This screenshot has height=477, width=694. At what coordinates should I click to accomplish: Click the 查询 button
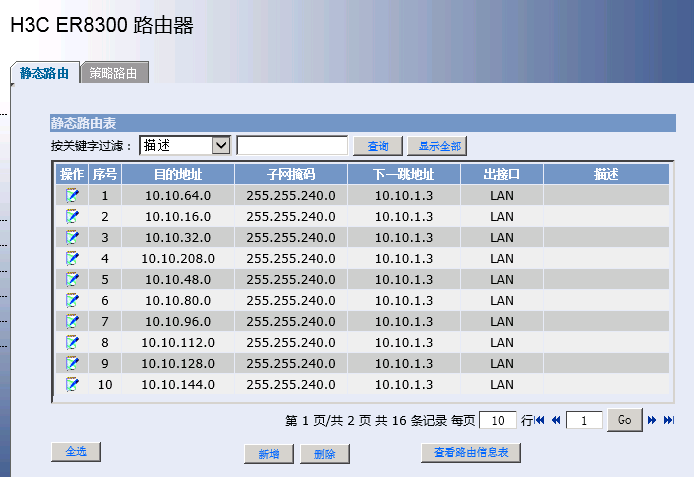pyautogui.click(x=378, y=146)
